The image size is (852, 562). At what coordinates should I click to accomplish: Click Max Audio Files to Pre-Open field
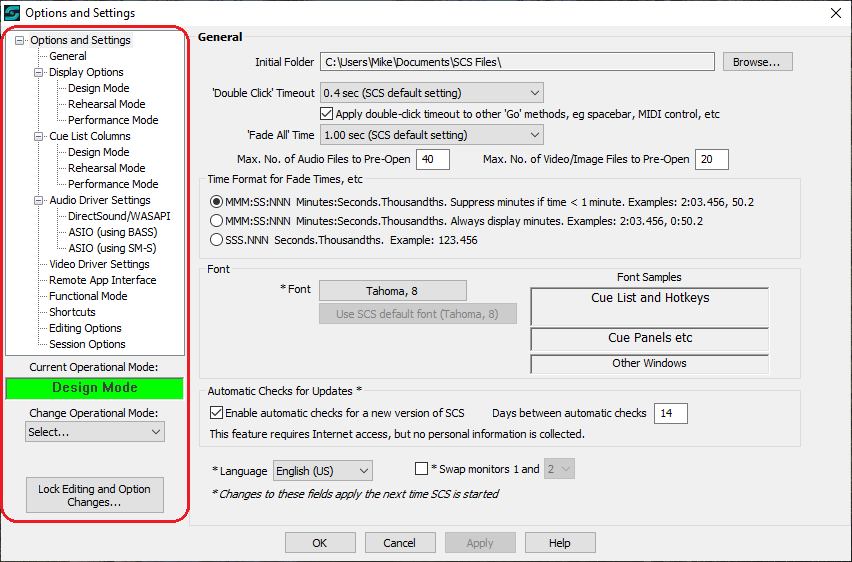click(x=433, y=159)
